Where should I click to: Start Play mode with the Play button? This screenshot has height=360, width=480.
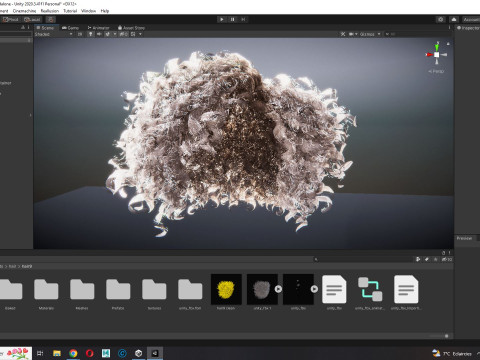222,19
